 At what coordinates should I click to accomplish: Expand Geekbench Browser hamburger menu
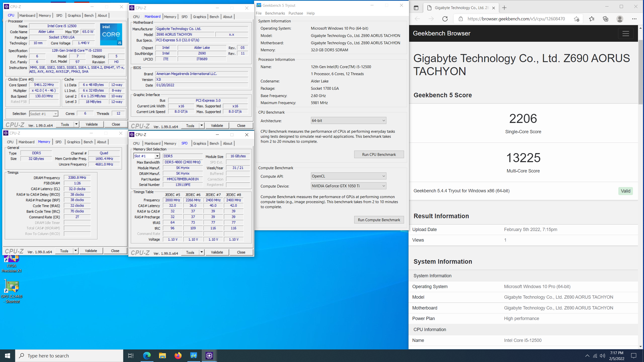point(626,33)
